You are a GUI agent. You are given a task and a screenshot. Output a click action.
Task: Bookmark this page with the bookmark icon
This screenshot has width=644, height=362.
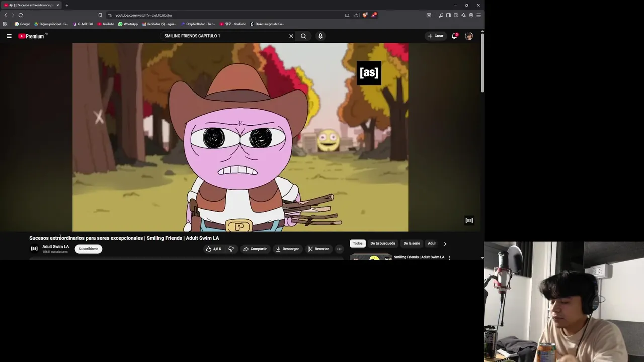pos(100,15)
